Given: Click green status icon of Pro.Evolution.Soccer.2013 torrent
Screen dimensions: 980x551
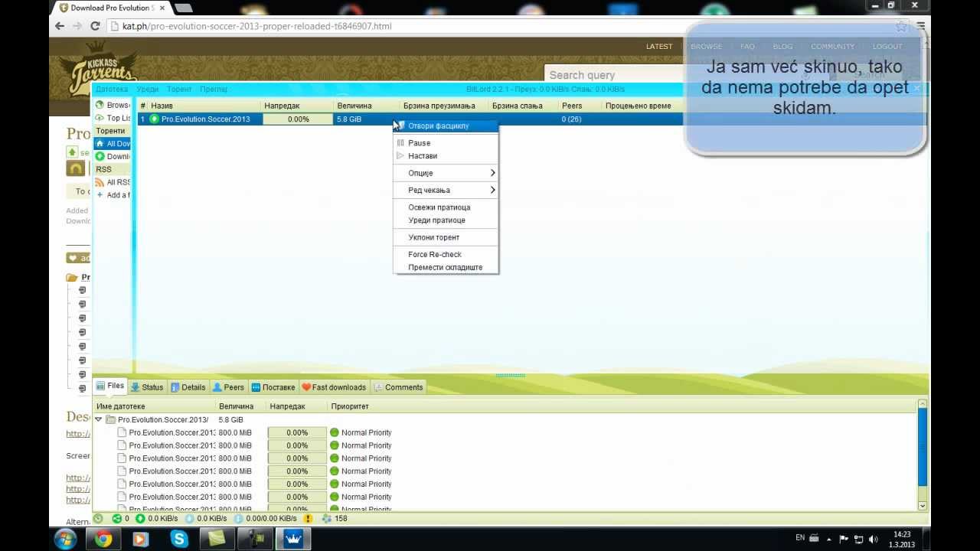Looking at the screenshot, I should pyautogui.click(x=154, y=119).
